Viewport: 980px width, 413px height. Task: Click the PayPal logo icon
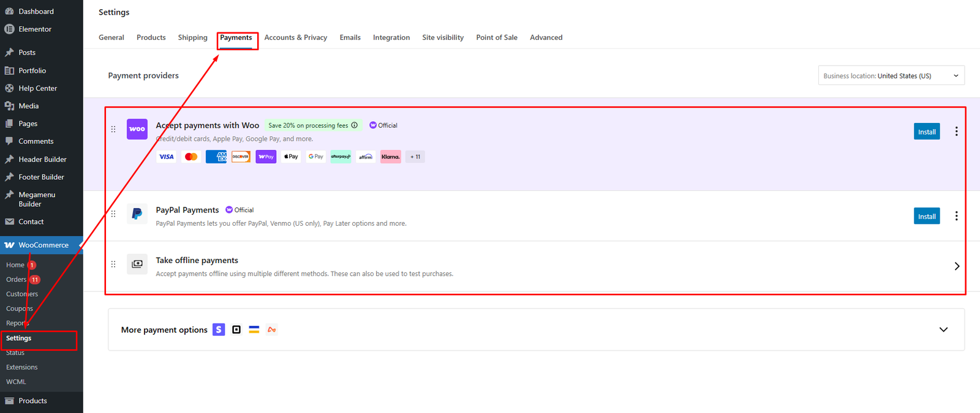137,214
